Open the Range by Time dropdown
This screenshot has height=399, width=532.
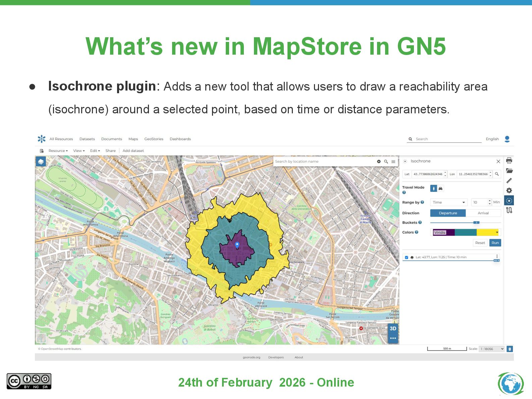(449, 203)
